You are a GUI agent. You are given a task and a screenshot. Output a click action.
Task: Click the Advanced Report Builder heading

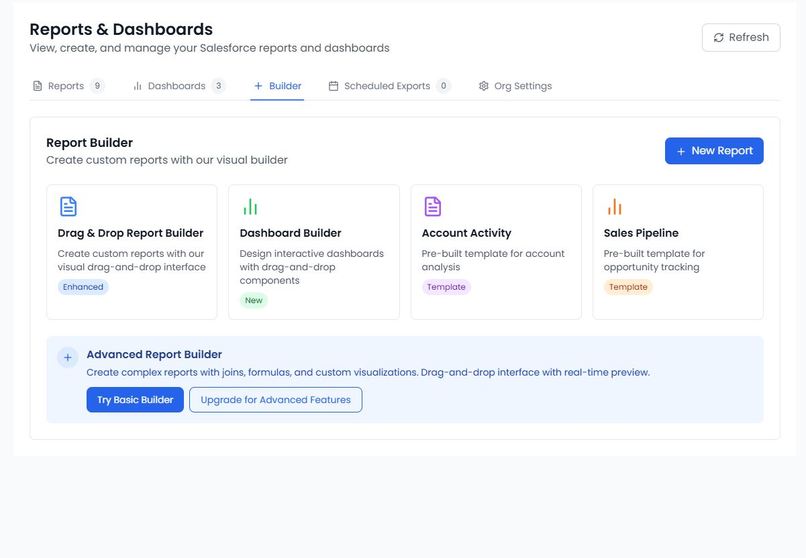pos(154,355)
